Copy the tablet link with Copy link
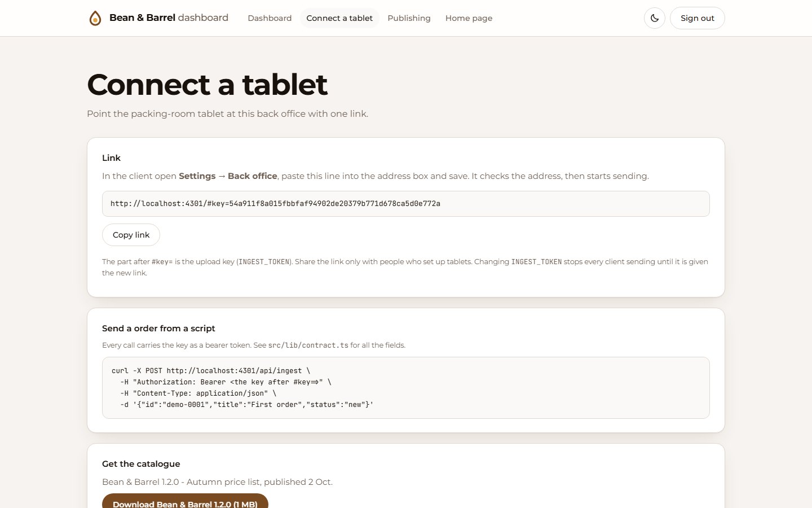 click(131, 235)
